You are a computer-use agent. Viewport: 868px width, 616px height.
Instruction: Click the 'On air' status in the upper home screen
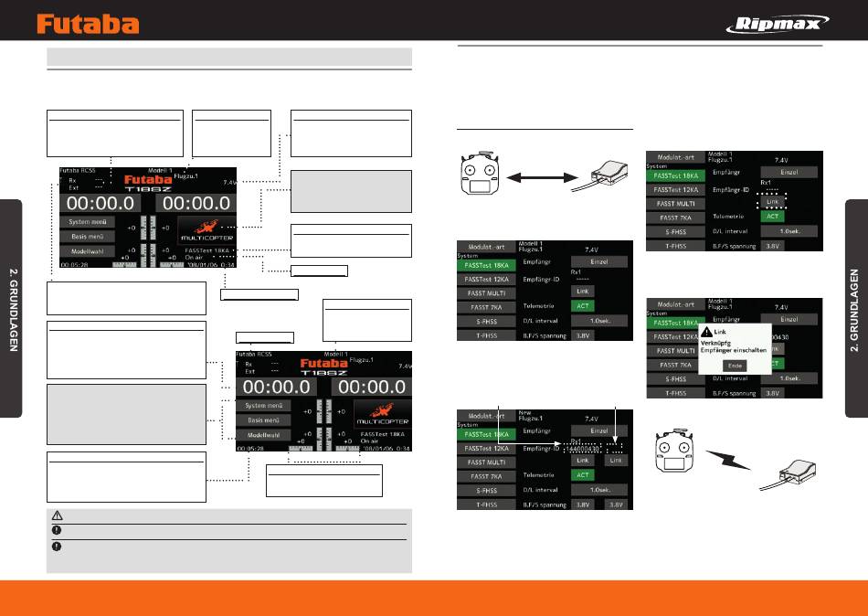point(194,258)
